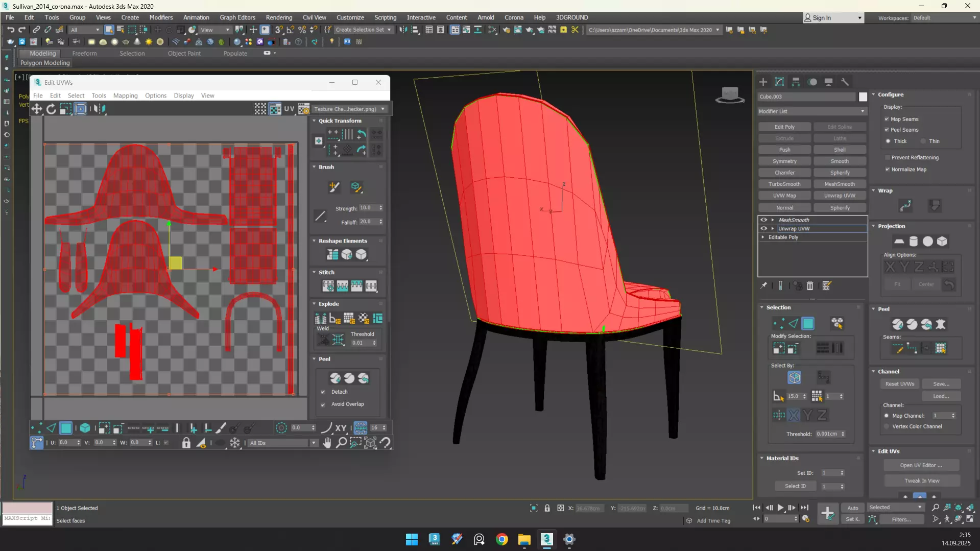This screenshot has width=980, height=551.
Task: Toggle the Avoid Overlap checkbox
Action: pyautogui.click(x=323, y=404)
